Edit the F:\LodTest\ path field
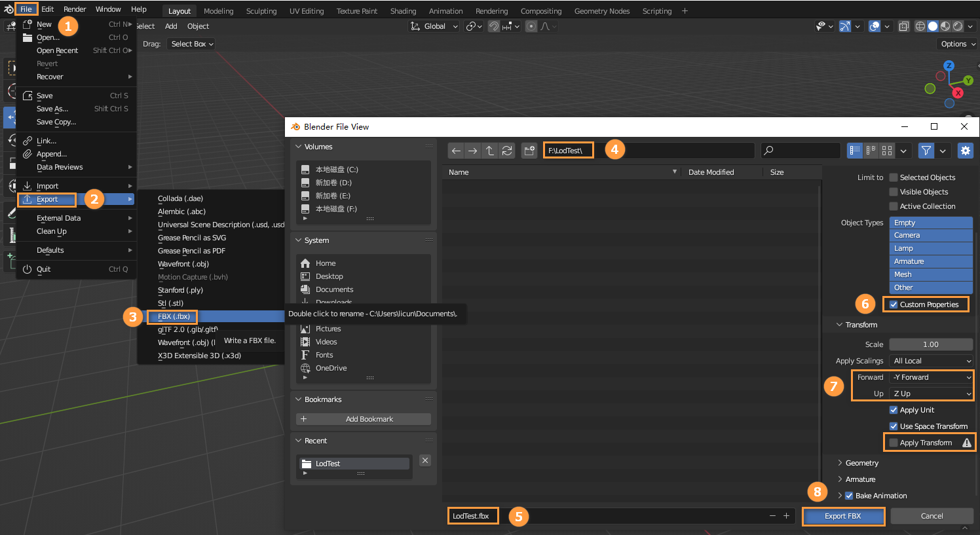The height and width of the screenshot is (535, 980). pyautogui.click(x=649, y=151)
